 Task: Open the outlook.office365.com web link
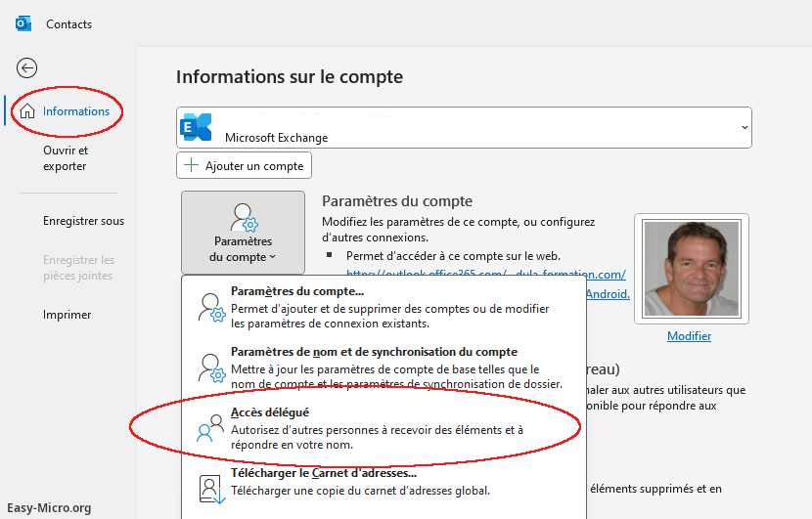point(486,273)
